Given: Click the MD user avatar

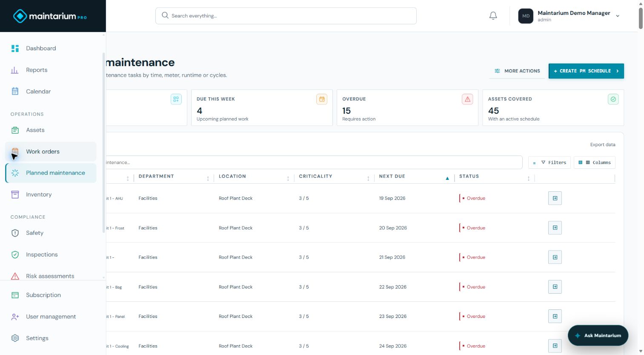Looking at the screenshot, I should pyautogui.click(x=526, y=16).
